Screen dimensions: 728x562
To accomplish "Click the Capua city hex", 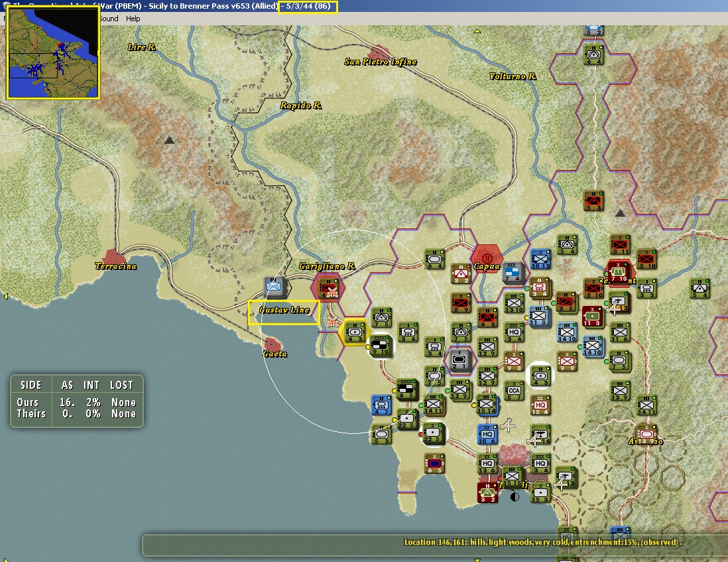I will 487,259.
